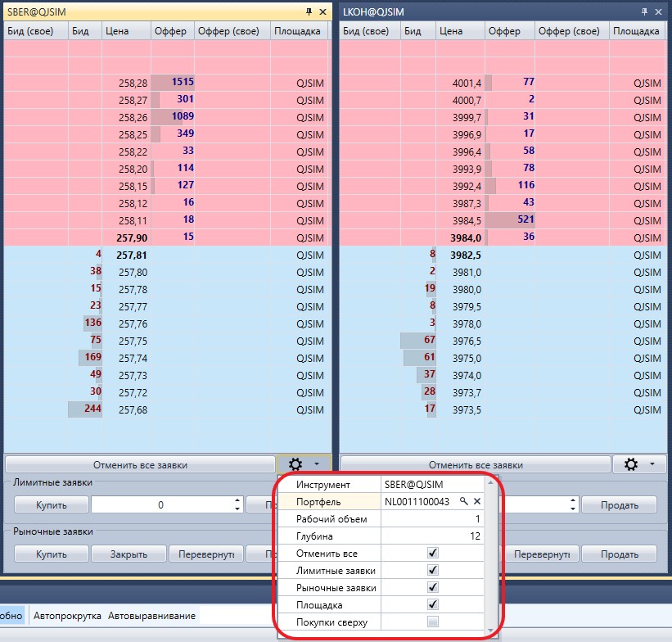Click limit Купить button in SBER panel

pos(52,504)
